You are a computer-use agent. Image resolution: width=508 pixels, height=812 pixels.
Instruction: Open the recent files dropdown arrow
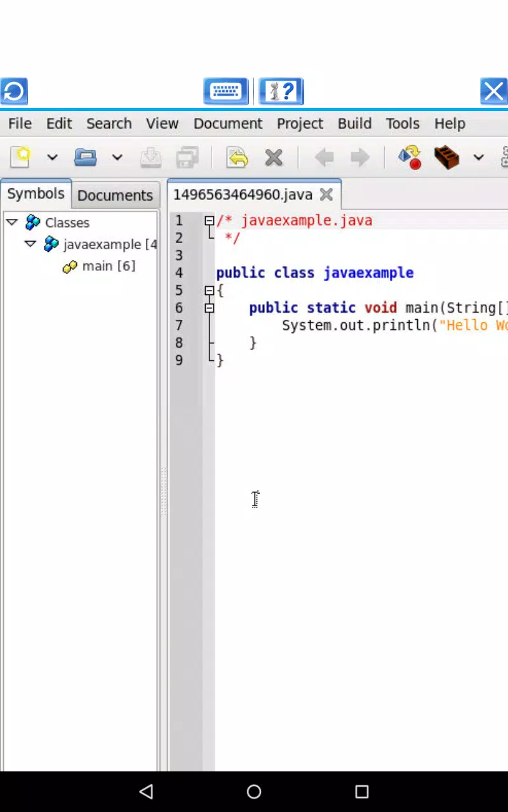pyautogui.click(x=117, y=157)
